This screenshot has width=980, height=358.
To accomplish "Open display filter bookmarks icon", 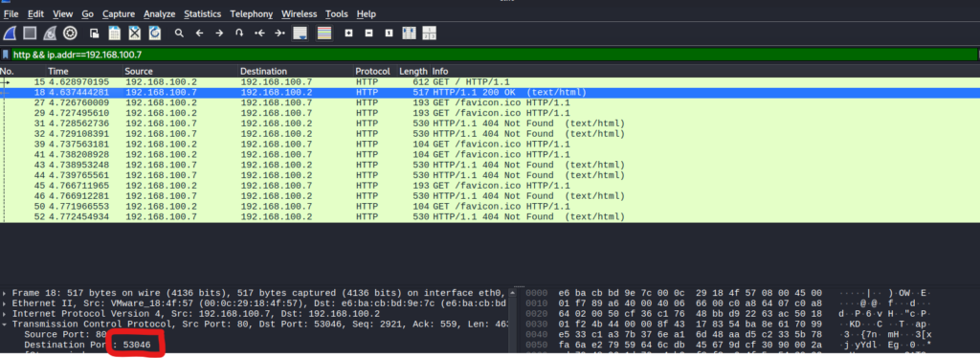I will [x=6, y=55].
